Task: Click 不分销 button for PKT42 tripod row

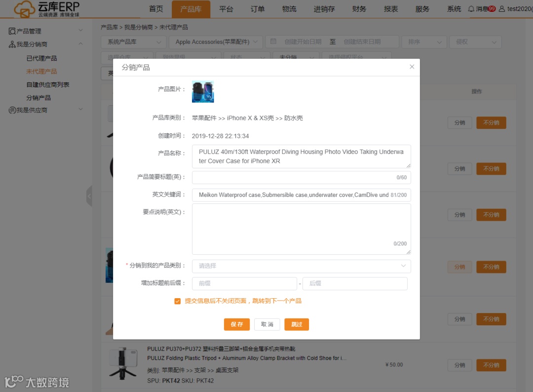Action: click(x=491, y=365)
